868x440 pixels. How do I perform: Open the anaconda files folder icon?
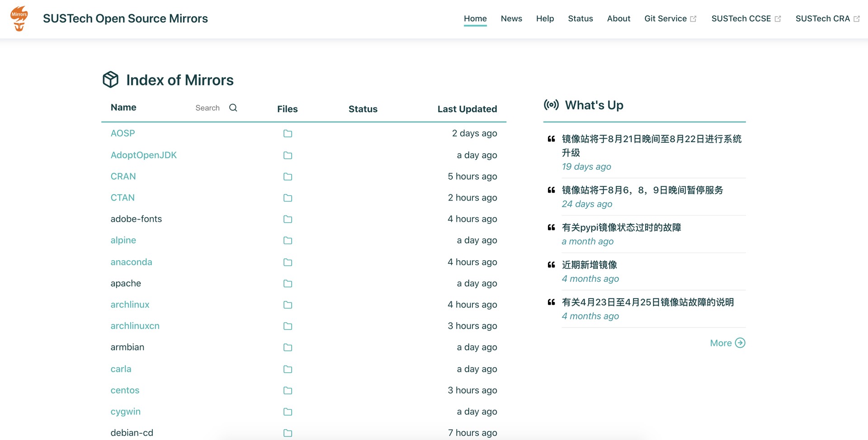(x=288, y=262)
